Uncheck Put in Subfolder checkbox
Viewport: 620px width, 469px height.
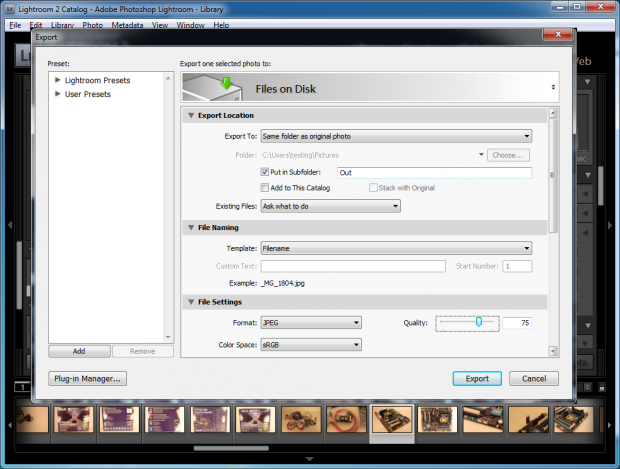coord(265,172)
